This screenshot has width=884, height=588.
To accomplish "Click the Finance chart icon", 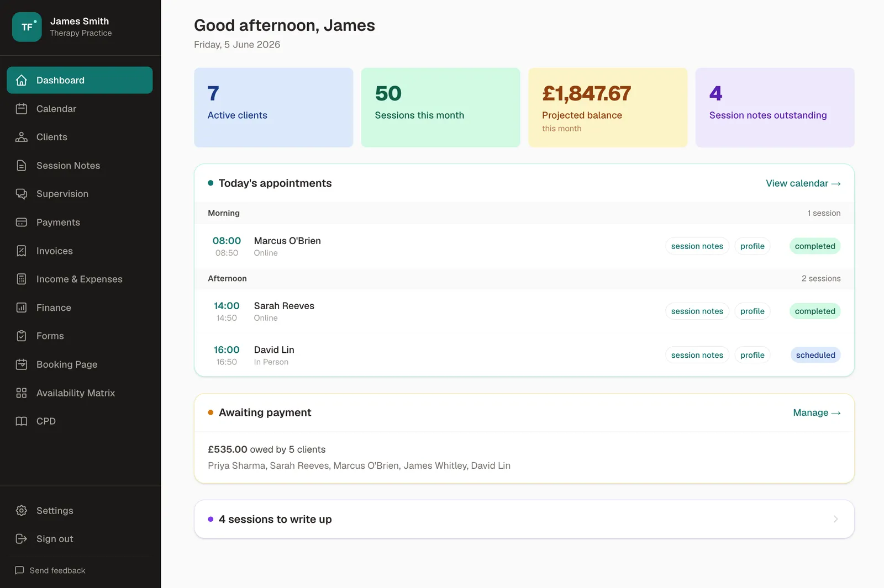I will pos(22,308).
